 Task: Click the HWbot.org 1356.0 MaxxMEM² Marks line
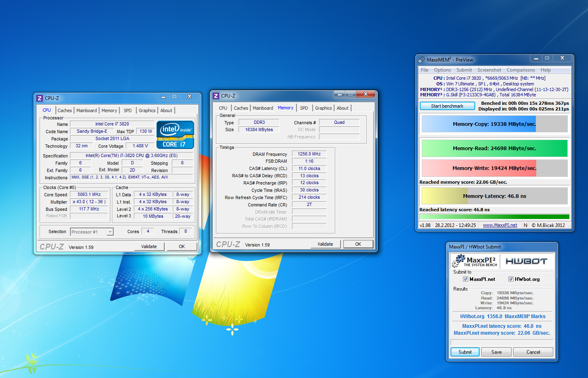pos(503,316)
